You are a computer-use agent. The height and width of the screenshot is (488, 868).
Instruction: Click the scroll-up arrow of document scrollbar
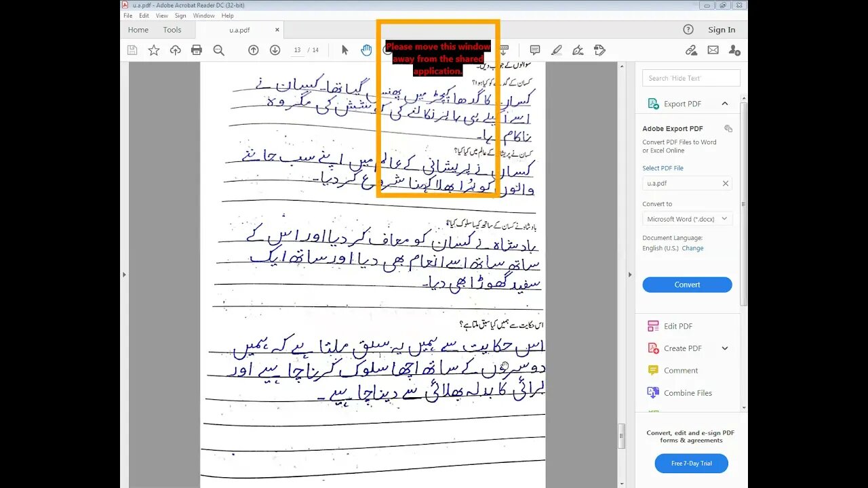(x=622, y=66)
